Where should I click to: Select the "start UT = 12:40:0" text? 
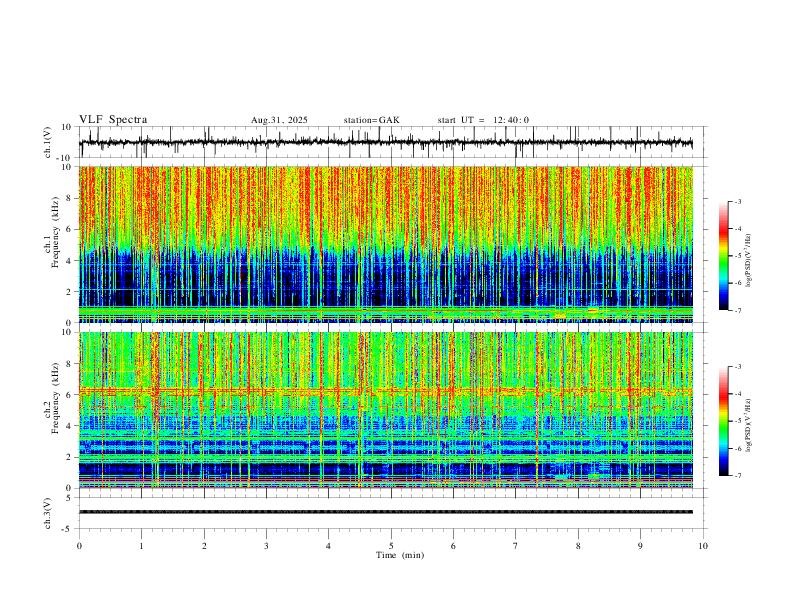point(483,120)
